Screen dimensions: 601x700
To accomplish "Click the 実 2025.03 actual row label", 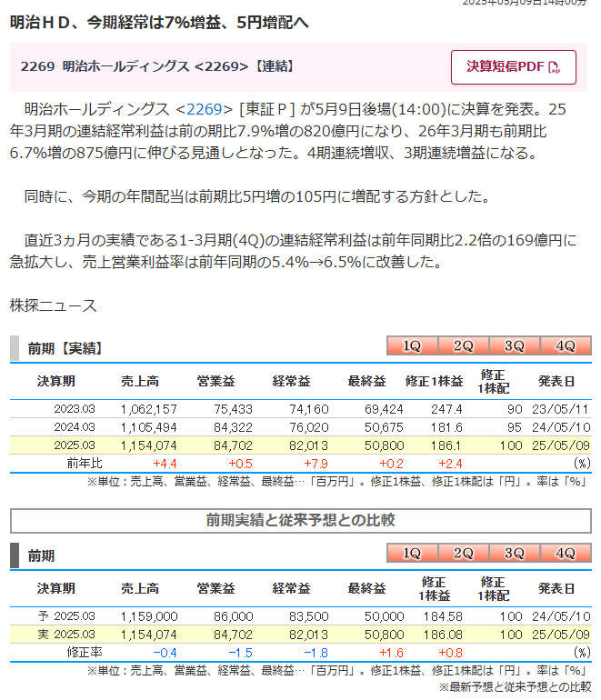I will [x=66, y=635].
